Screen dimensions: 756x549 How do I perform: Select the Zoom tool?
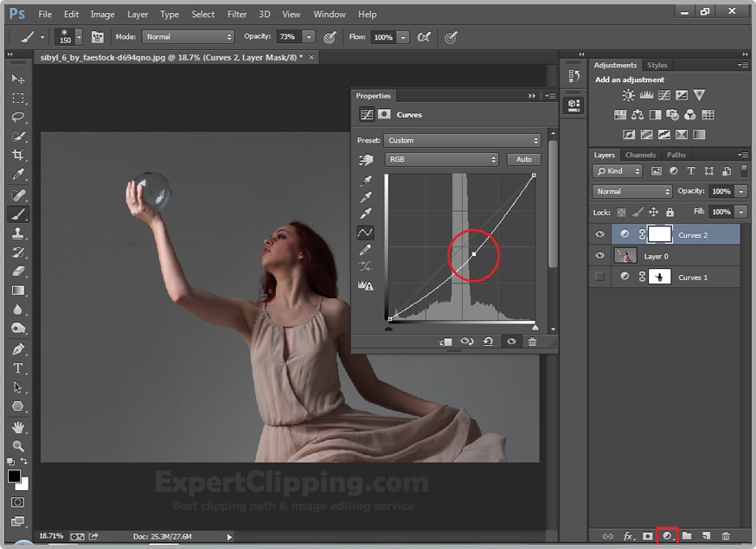(x=17, y=446)
